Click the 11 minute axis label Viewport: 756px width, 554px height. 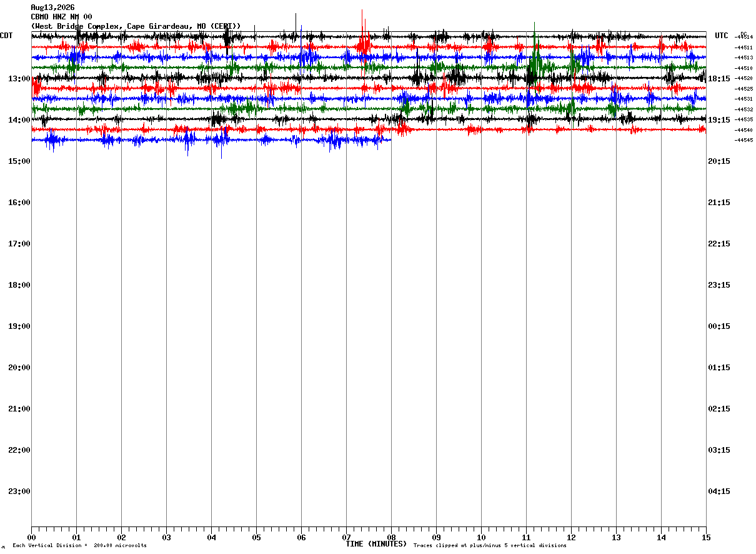pyautogui.click(x=526, y=538)
